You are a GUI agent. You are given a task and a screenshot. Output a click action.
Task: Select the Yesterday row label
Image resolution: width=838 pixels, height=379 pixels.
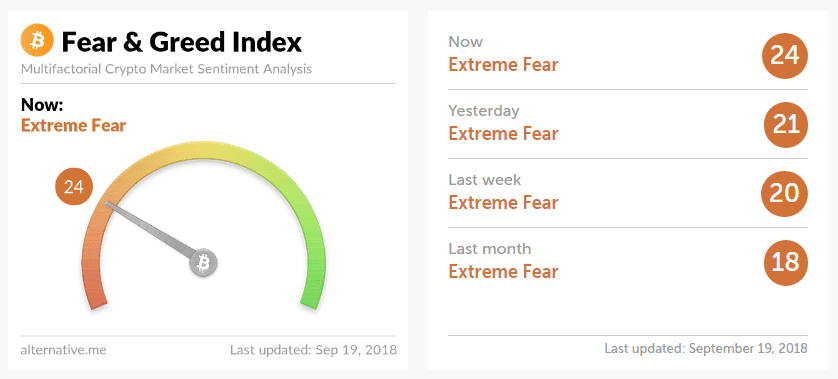pos(484,111)
